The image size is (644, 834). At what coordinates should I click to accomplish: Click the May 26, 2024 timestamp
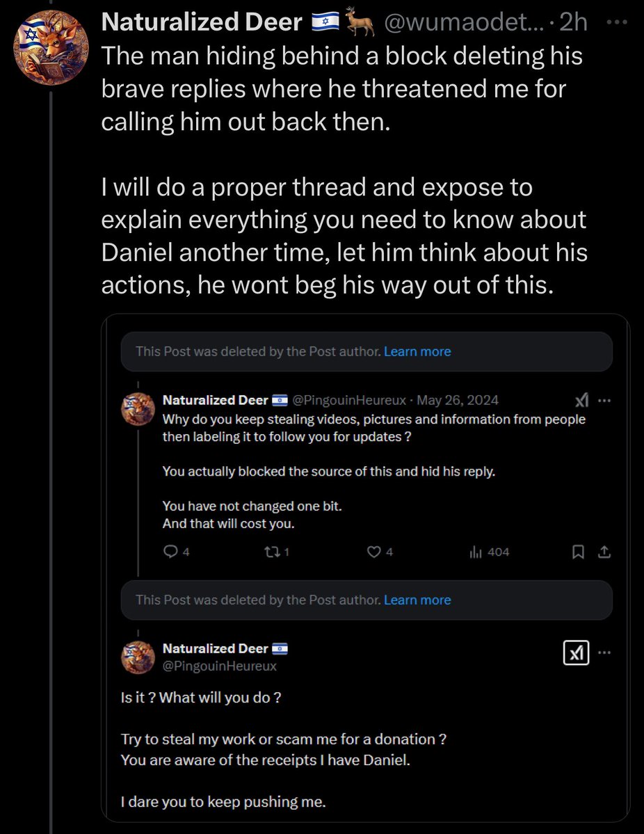(458, 400)
